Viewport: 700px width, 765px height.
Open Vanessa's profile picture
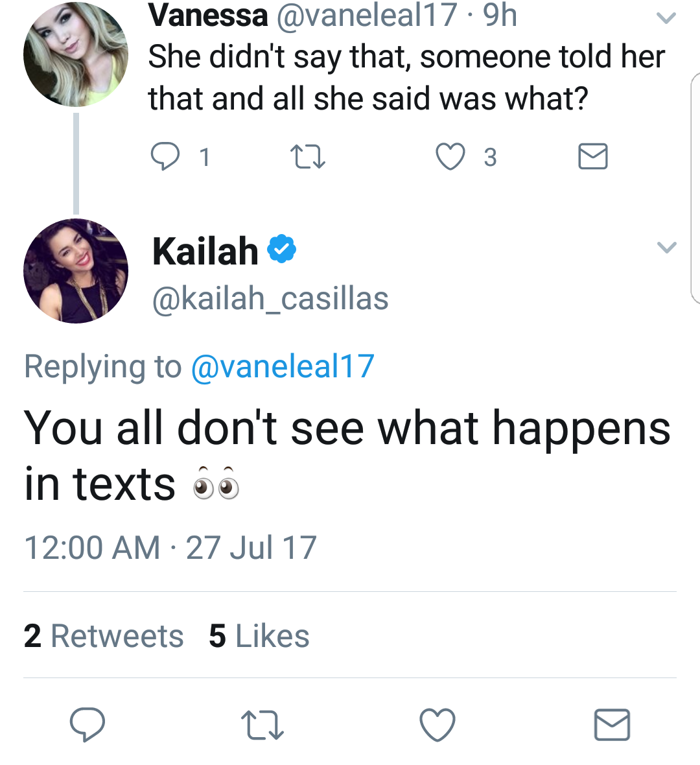coord(76,54)
